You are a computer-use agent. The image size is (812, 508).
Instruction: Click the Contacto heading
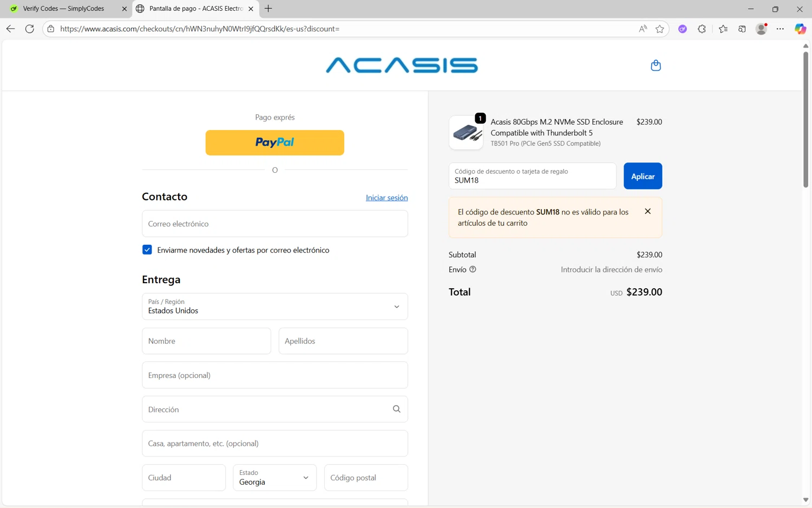[x=165, y=197]
